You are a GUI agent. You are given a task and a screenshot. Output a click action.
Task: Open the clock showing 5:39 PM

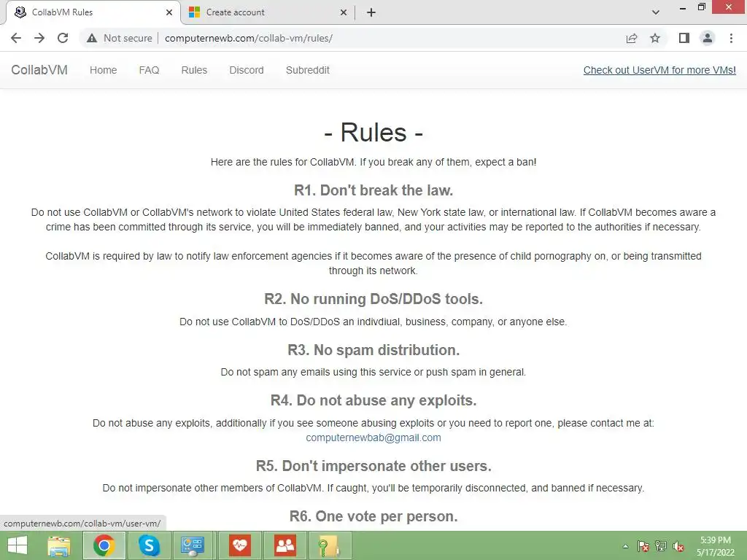(x=716, y=545)
